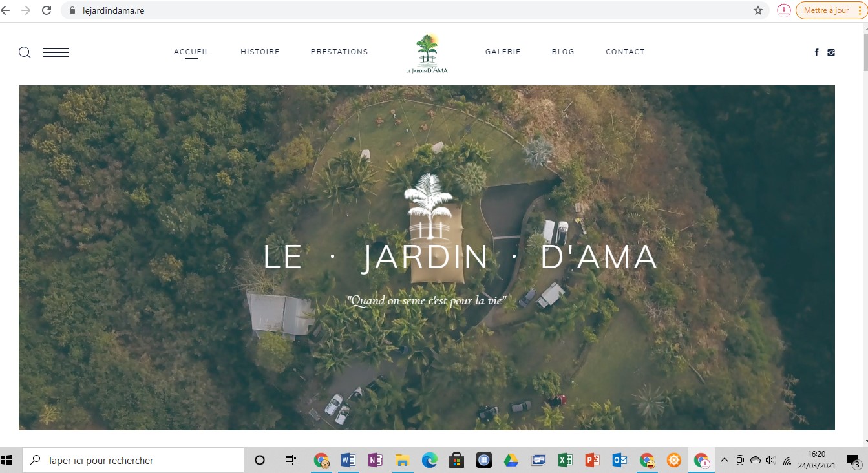Open the website search magnifier icon

tap(25, 52)
